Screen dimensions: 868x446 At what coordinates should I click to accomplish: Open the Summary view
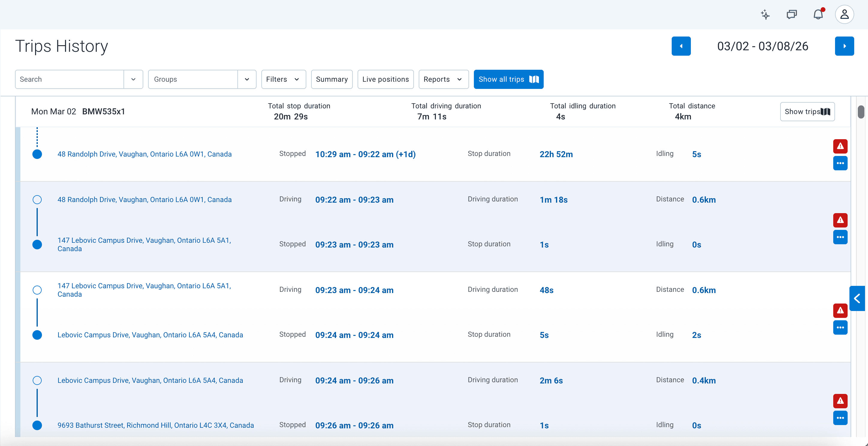[x=331, y=79]
